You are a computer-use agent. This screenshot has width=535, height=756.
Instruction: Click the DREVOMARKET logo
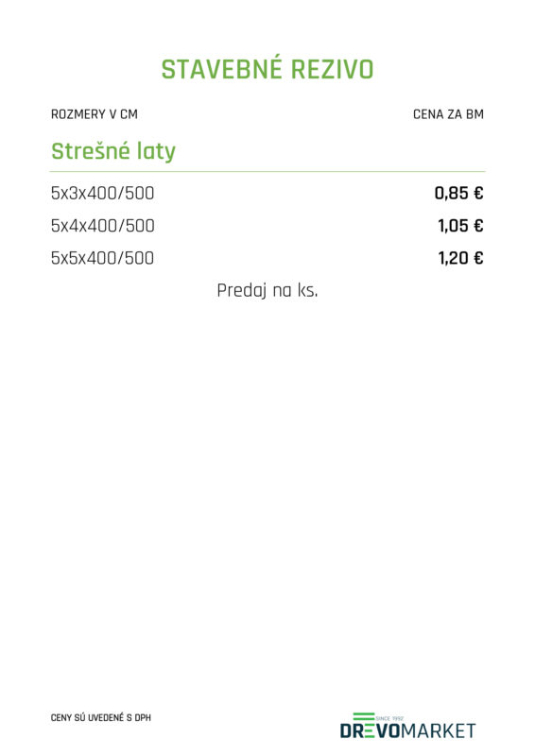pyautogui.click(x=407, y=726)
